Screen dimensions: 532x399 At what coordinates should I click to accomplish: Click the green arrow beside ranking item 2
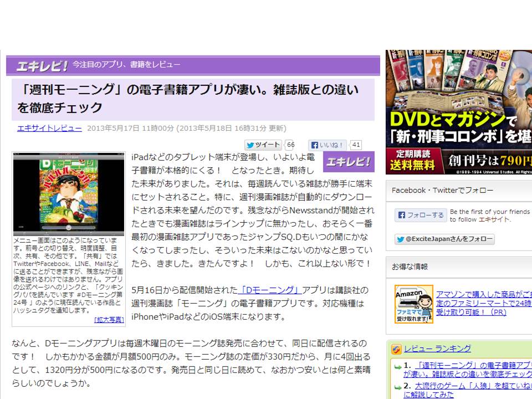(398, 387)
